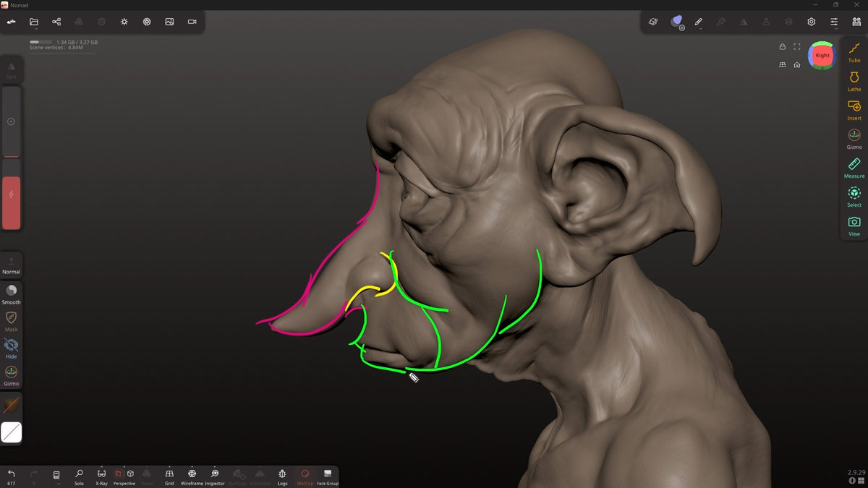Open the Files folder menu
Image resolution: width=868 pixels, height=488 pixels.
pos(34,22)
